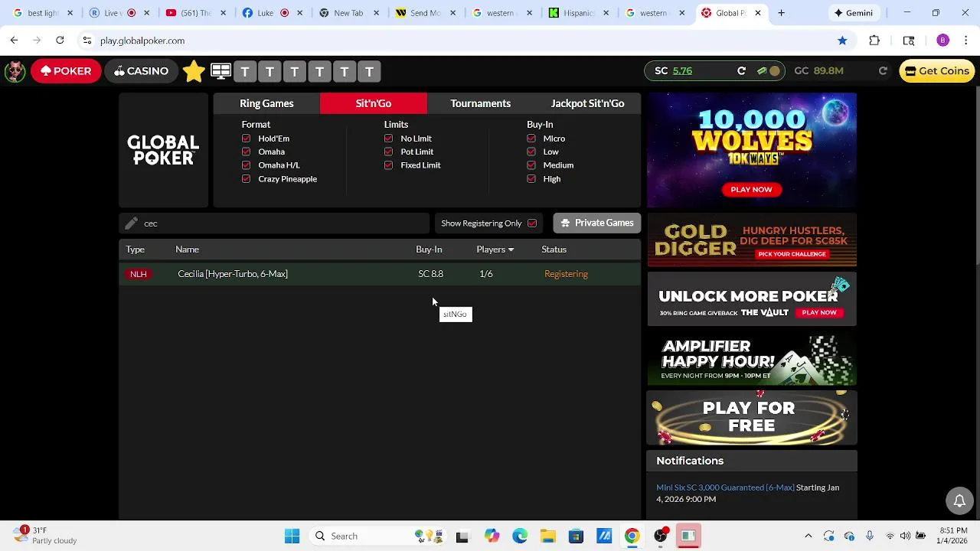
Task: Toggle the No Limit checkbox
Action: click(388, 139)
